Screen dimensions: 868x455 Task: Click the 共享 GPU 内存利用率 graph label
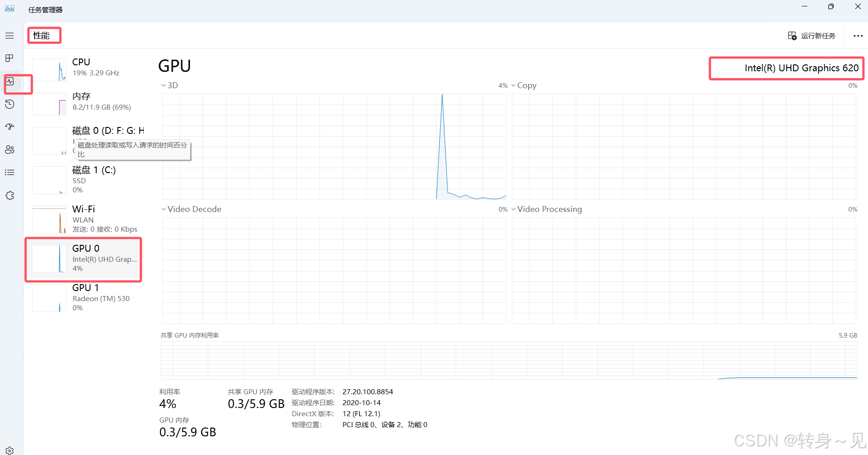[x=189, y=335]
